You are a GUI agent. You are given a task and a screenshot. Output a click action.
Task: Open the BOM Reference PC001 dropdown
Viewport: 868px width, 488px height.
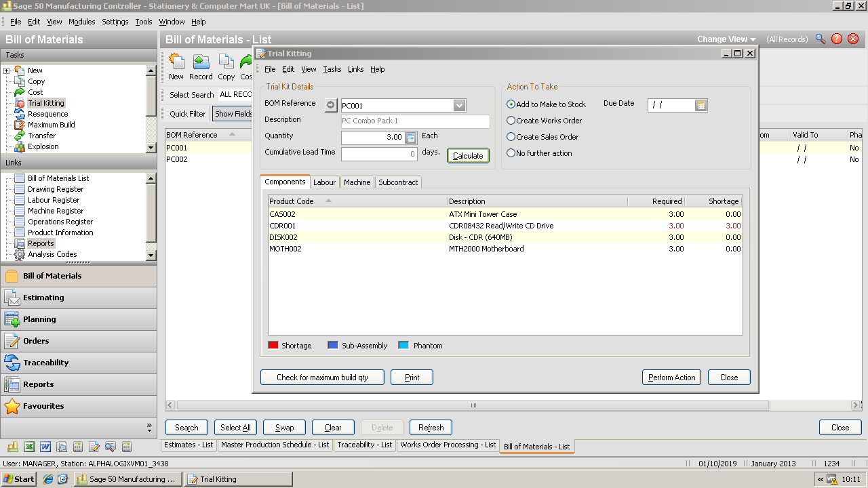tap(459, 106)
